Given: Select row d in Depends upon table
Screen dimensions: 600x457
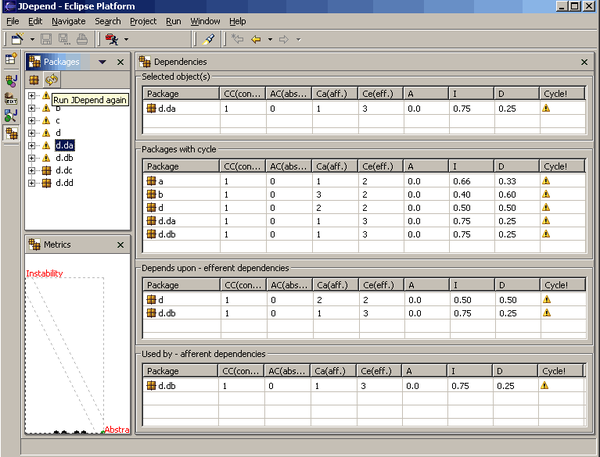Looking at the screenshot, I should pos(364,300).
